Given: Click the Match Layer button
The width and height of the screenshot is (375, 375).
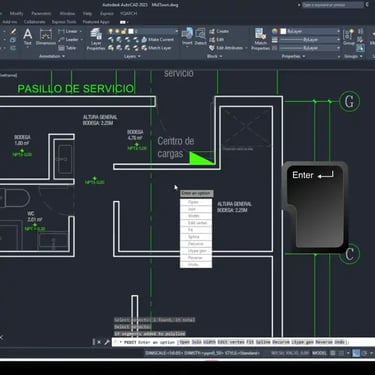Looking at the screenshot, I should click(x=157, y=48).
